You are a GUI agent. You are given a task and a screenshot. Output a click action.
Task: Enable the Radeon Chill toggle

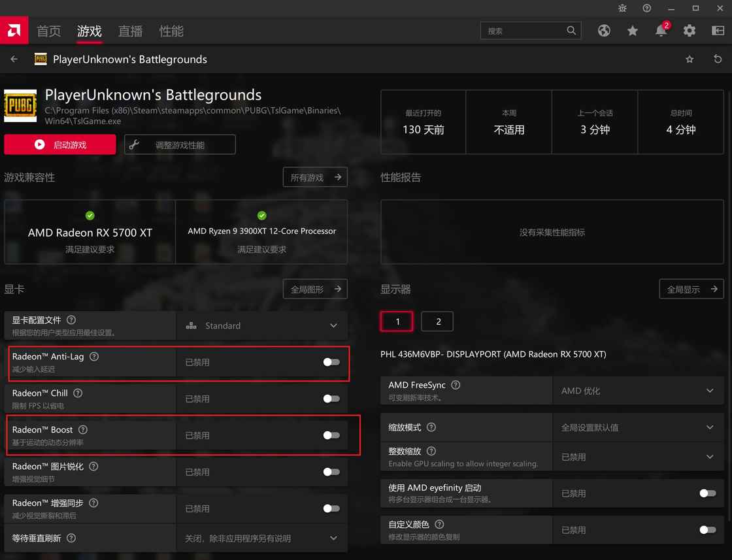click(331, 399)
